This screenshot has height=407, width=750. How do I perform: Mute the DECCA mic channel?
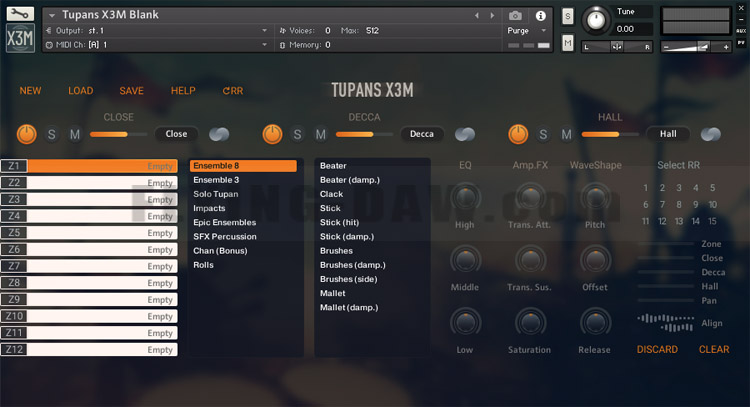coord(321,134)
